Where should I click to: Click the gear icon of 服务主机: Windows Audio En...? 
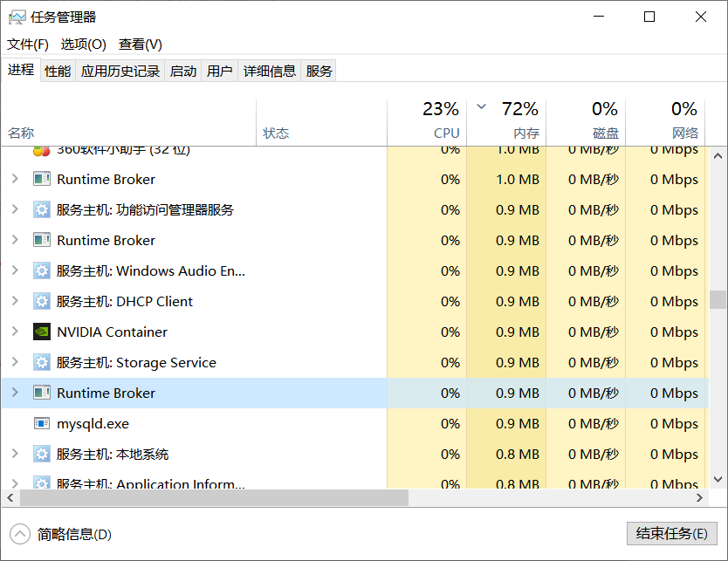(x=41, y=270)
